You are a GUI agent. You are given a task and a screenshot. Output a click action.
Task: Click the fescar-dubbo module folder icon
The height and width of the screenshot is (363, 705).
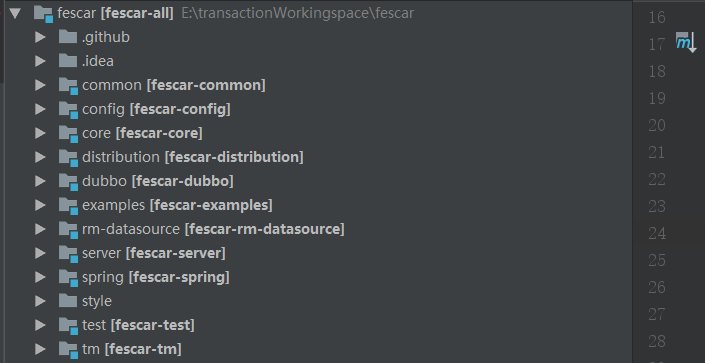tap(68, 182)
